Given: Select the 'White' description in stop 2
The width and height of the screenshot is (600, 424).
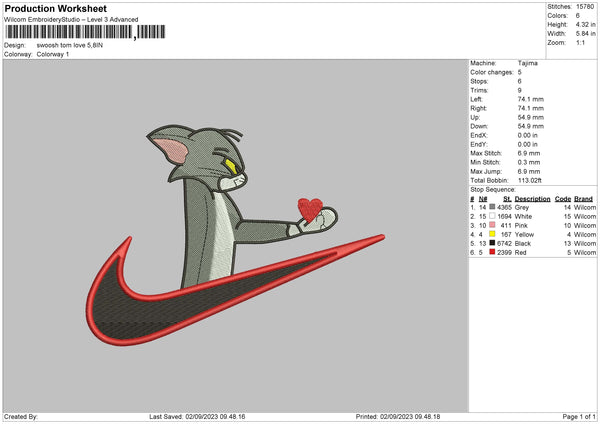Looking at the screenshot, I should [x=523, y=216].
